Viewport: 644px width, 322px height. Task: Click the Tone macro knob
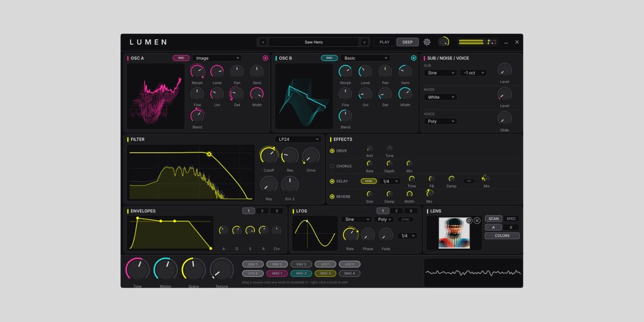(x=138, y=270)
